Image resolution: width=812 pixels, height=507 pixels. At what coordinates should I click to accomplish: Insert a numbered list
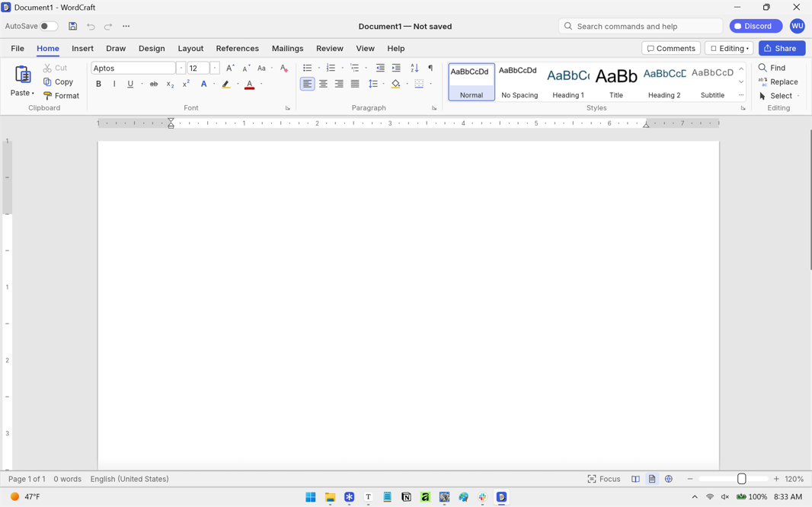point(331,68)
